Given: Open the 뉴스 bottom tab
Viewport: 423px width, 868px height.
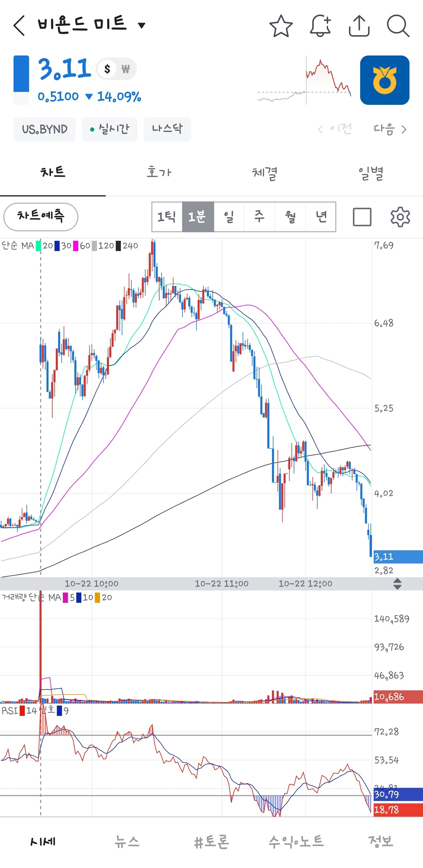Looking at the screenshot, I should pos(127,842).
